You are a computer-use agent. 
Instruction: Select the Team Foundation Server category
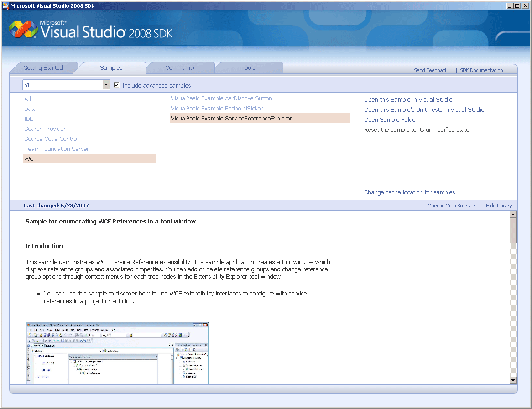click(56, 149)
